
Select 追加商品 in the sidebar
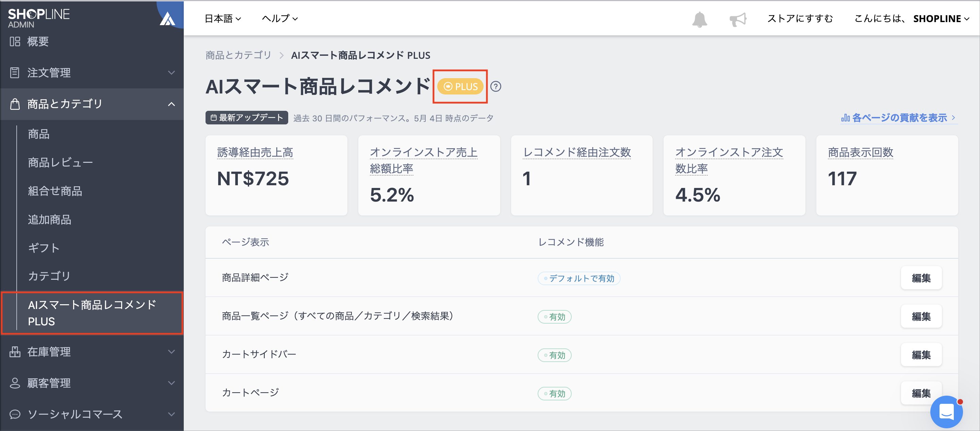tap(49, 220)
